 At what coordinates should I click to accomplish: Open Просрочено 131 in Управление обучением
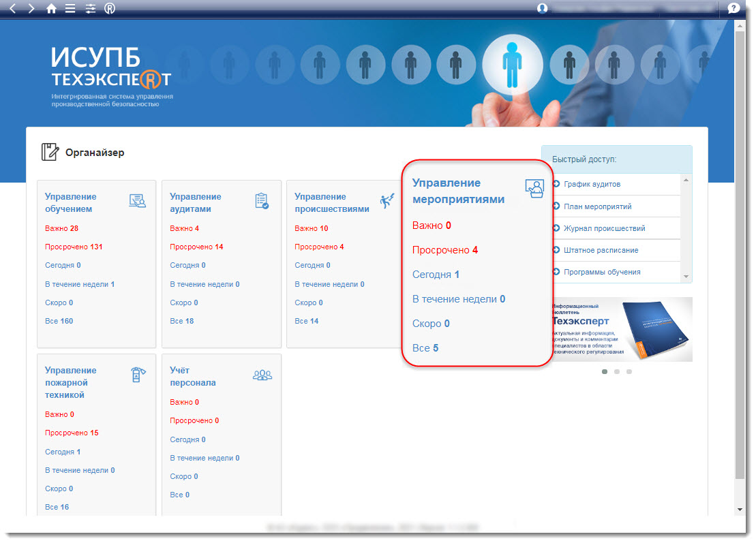click(74, 247)
